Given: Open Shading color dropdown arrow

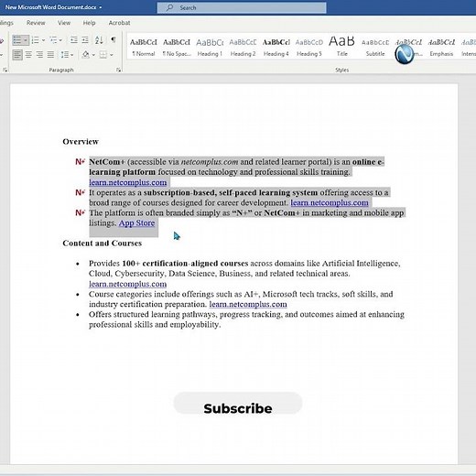Looking at the screenshot, I should pos(93,55).
